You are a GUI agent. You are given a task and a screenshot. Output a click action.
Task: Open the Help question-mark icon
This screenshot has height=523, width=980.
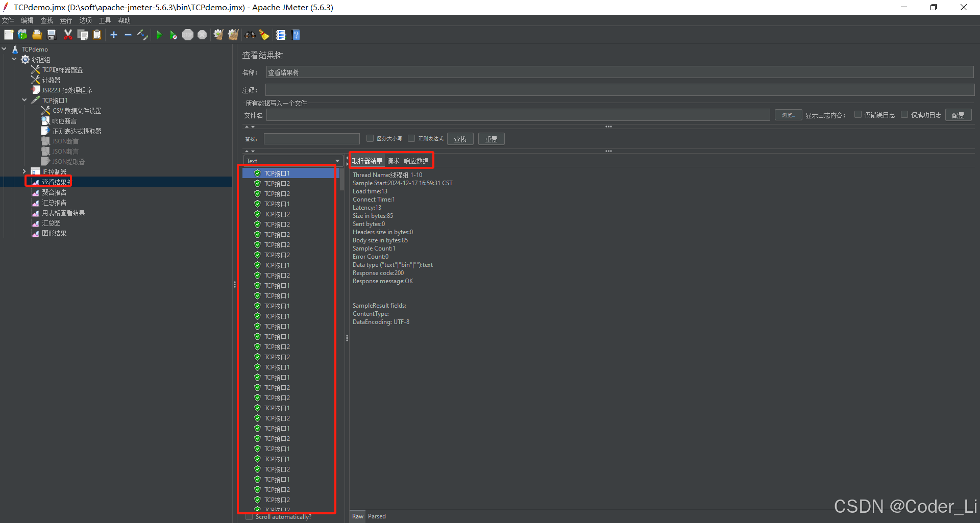[296, 35]
